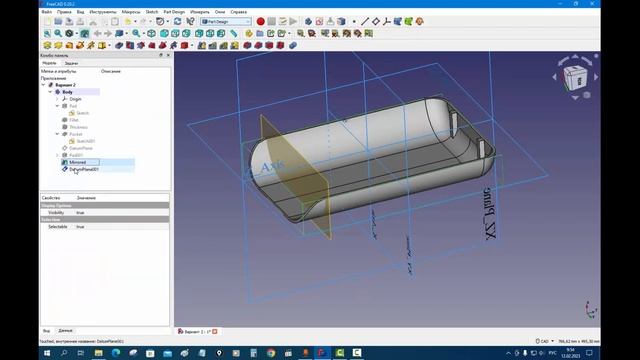Screen dimensions: 640x360
Task: Switch to the Данные property tab
Action: click(65, 331)
